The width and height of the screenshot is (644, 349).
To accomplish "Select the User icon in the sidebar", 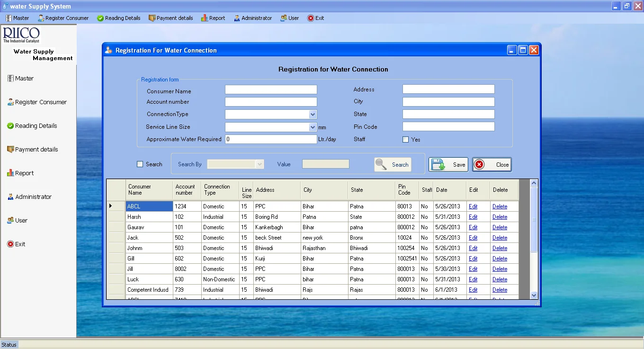I will click(10, 220).
